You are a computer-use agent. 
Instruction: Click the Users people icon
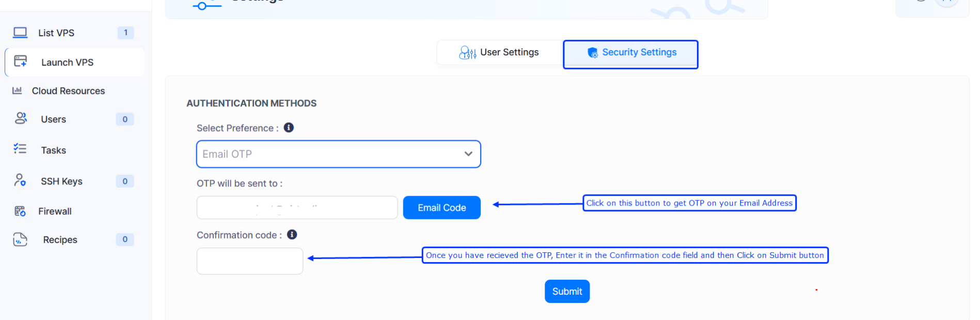21,119
